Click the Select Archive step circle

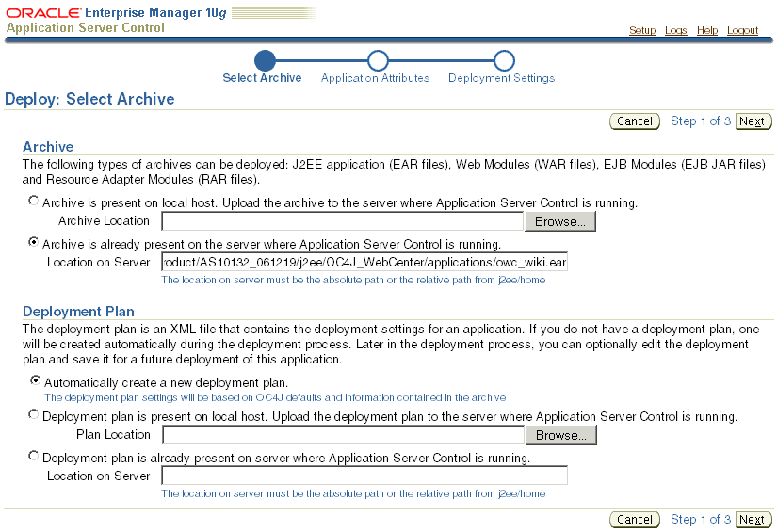click(265, 60)
